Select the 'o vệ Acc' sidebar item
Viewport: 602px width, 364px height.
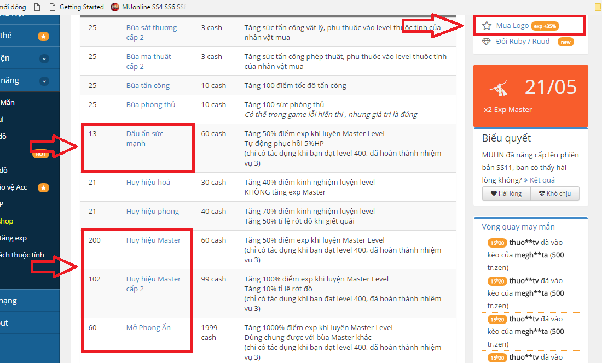(14, 187)
